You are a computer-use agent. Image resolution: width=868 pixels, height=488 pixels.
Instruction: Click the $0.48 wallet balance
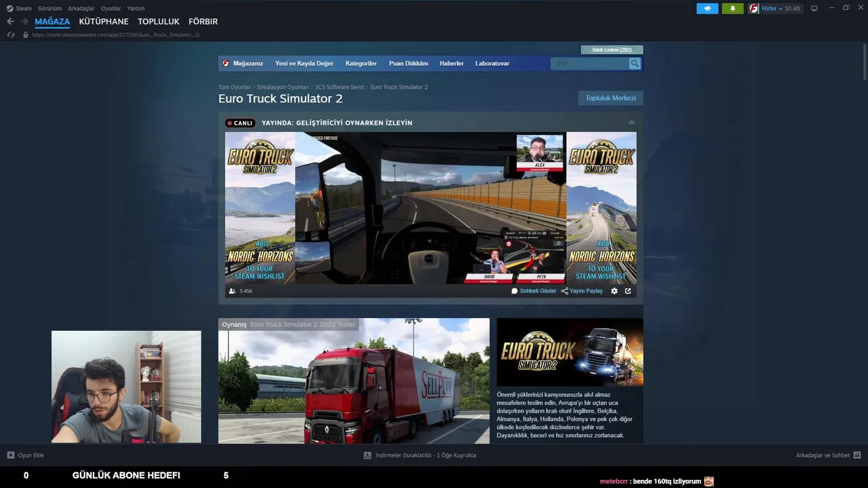(792, 8)
